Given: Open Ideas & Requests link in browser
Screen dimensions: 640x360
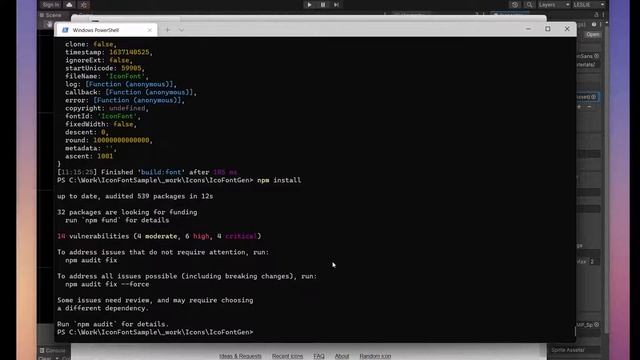Looking at the screenshot, I should pos(240,356).
